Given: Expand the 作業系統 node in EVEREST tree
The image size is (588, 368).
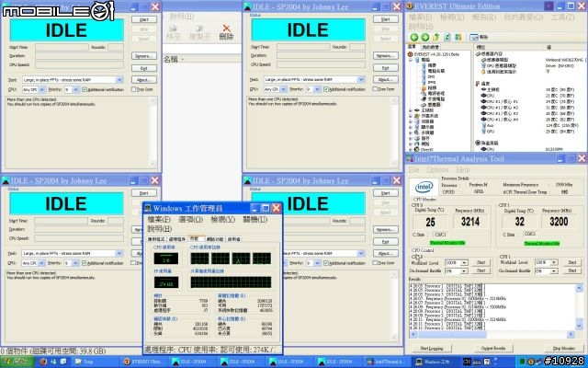Looking at the screenshot, I should [411, 116].
